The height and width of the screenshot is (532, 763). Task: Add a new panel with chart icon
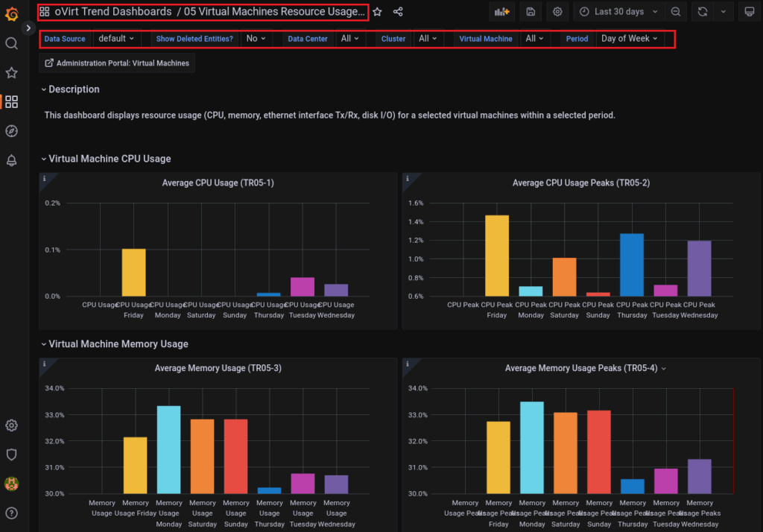pyautogui.click(x=501, y=12)
